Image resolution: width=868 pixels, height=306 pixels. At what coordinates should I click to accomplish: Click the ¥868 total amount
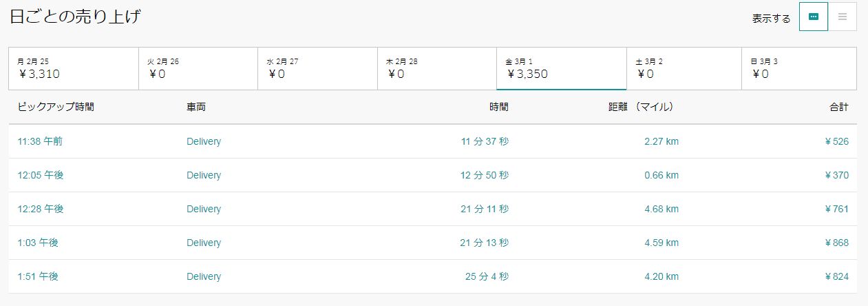(x=836, y=243)
